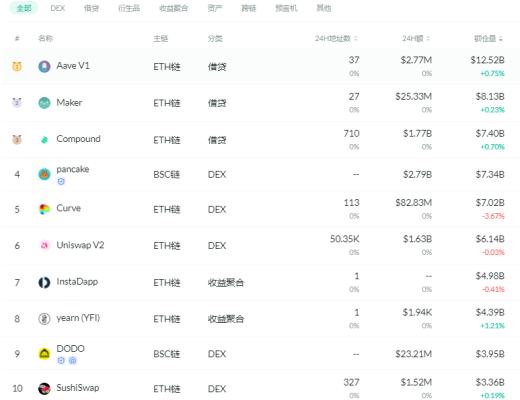Screen dimensions: 520x400
Task: Click the 名称 column header
Action: 45,38
